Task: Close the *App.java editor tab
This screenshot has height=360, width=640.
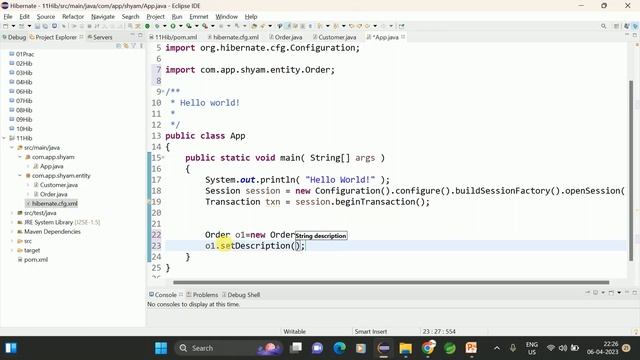Action: [x=403, y=37]
